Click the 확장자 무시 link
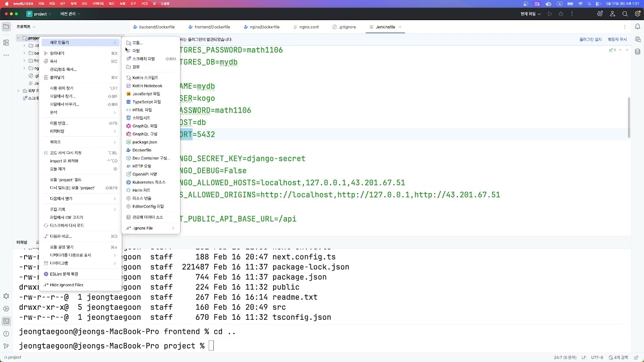This screenshot has height=362, width=644. pos(617,39)
